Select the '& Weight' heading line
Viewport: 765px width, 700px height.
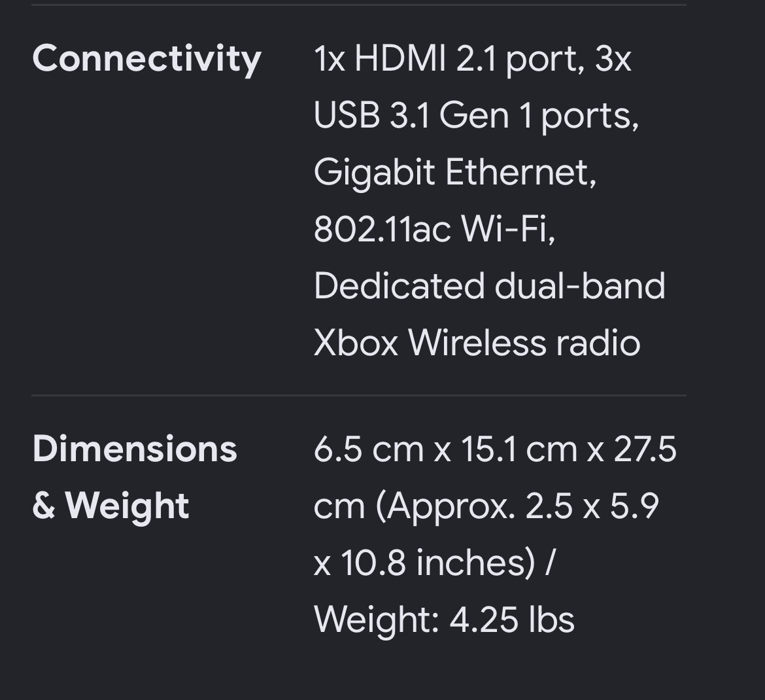[110, 506]
